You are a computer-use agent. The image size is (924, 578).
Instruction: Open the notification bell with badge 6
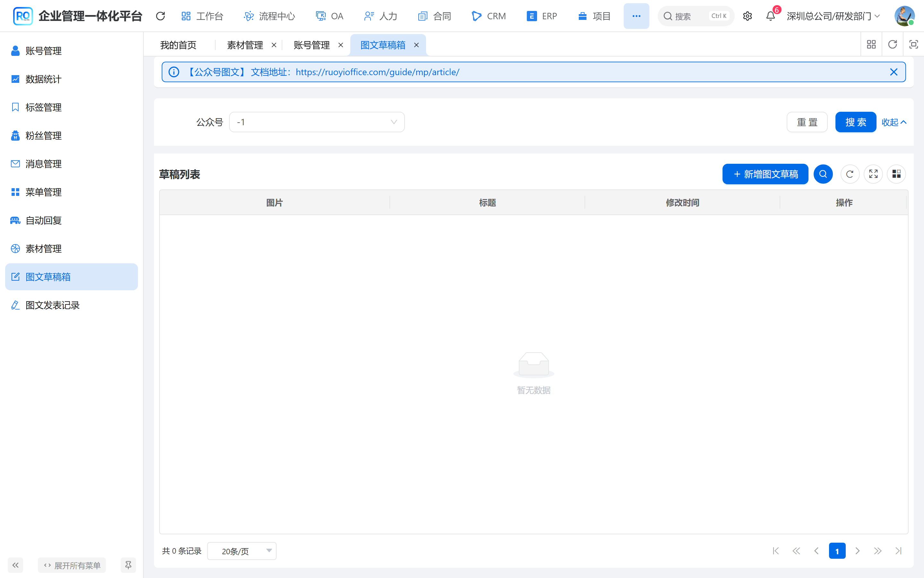(771, 16)
